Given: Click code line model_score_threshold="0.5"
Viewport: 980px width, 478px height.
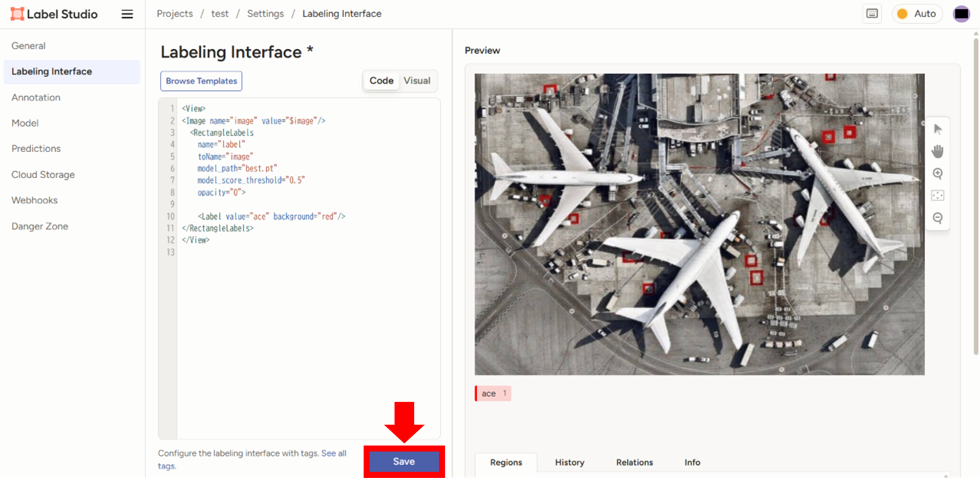Looking at the screenshot, I should coord(251,180).
